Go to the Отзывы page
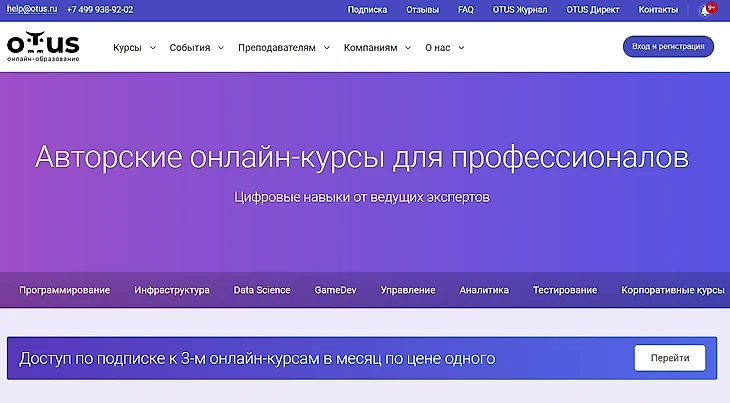The height and width of the screenshot is (403, 730). [x=422, y=10]
